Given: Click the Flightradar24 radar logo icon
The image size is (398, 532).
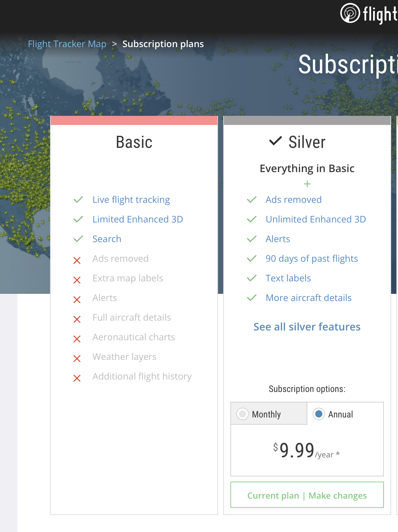Looking at the screenshot, I should [350, 13].
